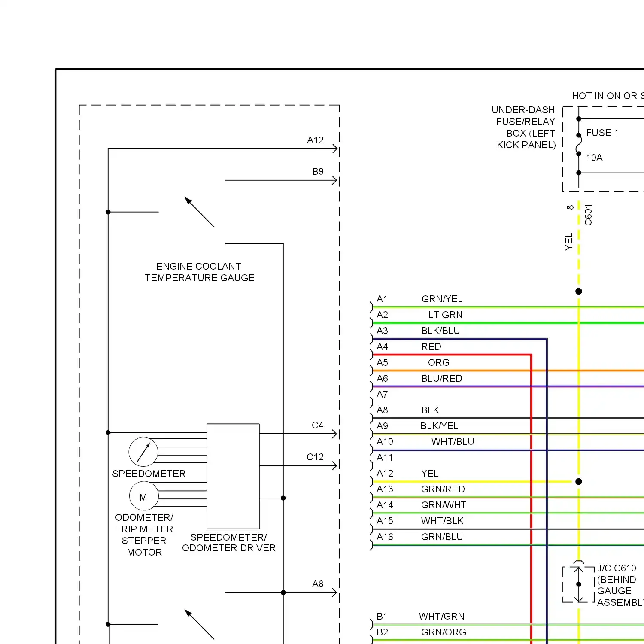Click the 10A fuse rating
The image size is (644, 644).
pyautogui.click(x=594, y=158)
